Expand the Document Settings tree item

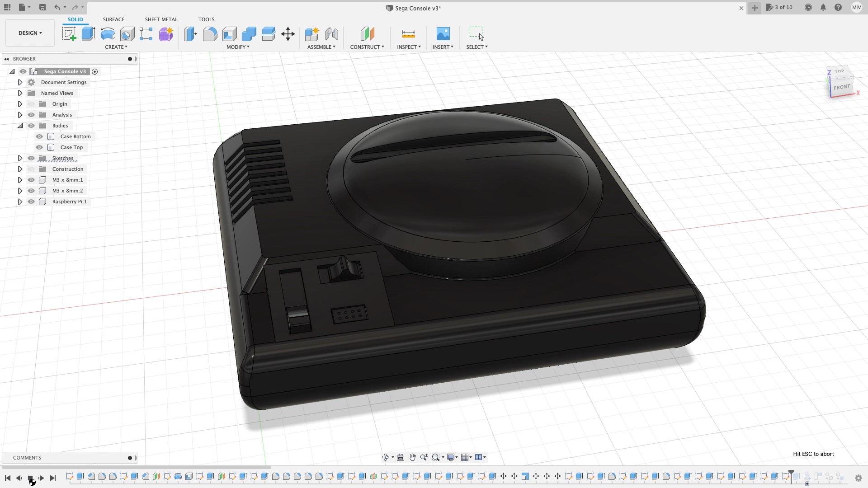point(19,82)
